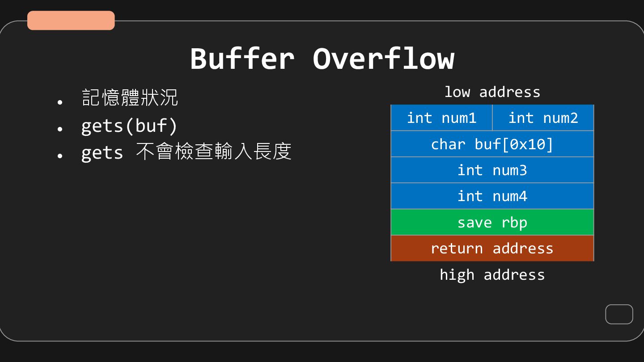This screenshot has width=644, height=362.
Task: Select the "記憶體狀況" bullet text
Action: 130,97
